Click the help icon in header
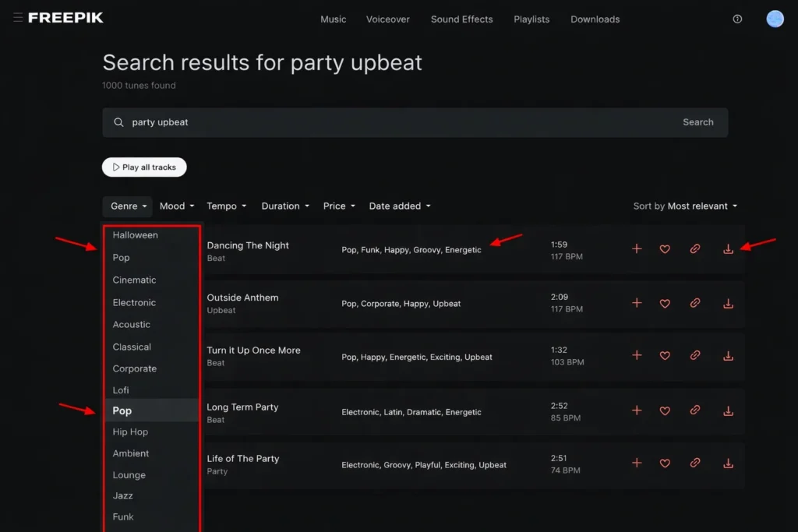The height and width of the screenshot is (532, 798). (x=737, y=19)
